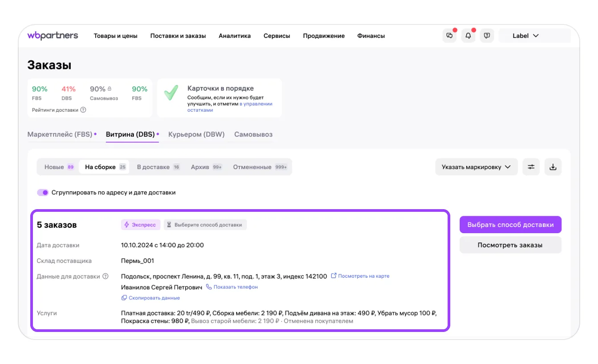Viewport: 598px width, 364px height.
Task: Open the help question icon in header
Action: (x=487, y=36)
